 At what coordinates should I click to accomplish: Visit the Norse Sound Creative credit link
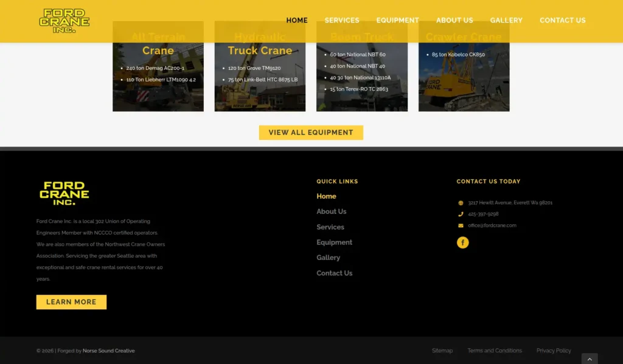tap(109, 351)
